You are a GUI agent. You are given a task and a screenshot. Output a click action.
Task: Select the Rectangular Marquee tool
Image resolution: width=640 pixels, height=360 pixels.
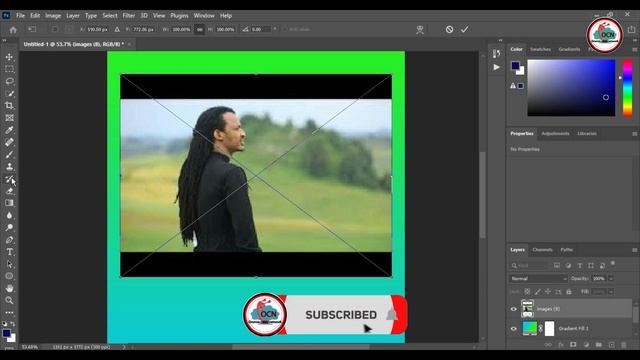coord(9,69)
